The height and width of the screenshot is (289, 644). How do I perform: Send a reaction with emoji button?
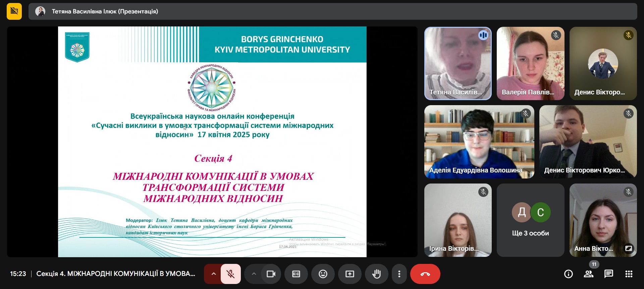coord(323,274)
